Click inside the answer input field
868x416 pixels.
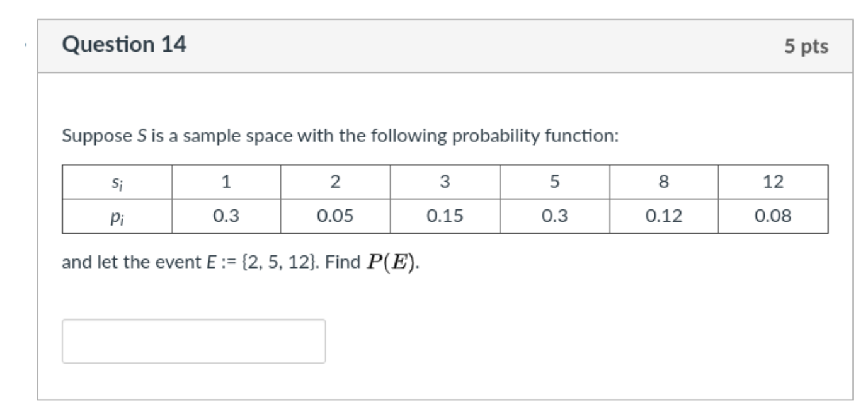(x=193, y=341)
